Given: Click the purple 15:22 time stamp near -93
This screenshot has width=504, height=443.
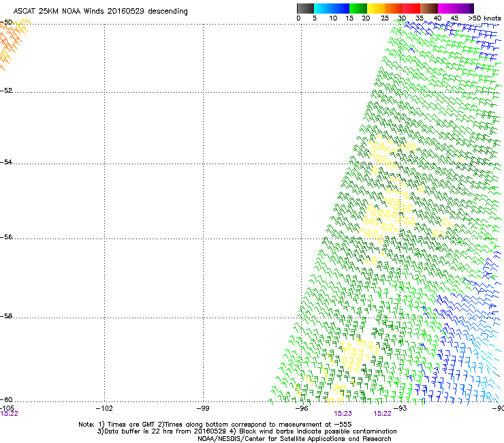Looking at the screenshot, I should (x=382, y=414).
